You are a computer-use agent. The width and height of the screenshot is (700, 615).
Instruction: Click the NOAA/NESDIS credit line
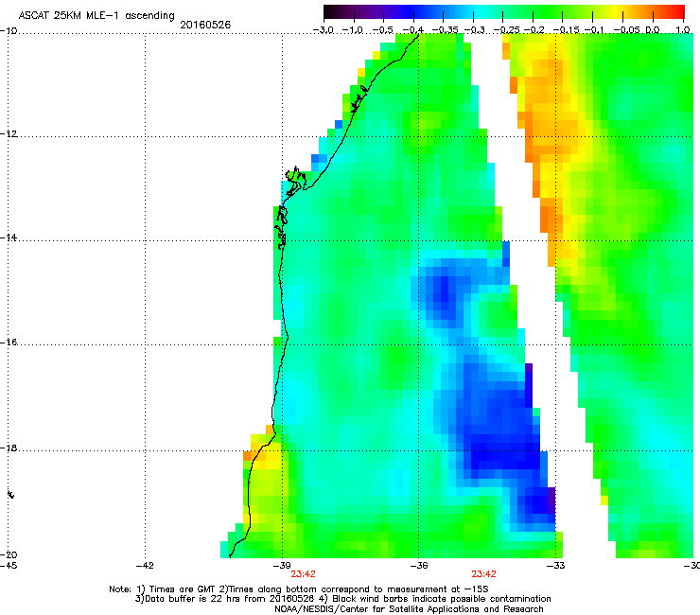(409, 609)
